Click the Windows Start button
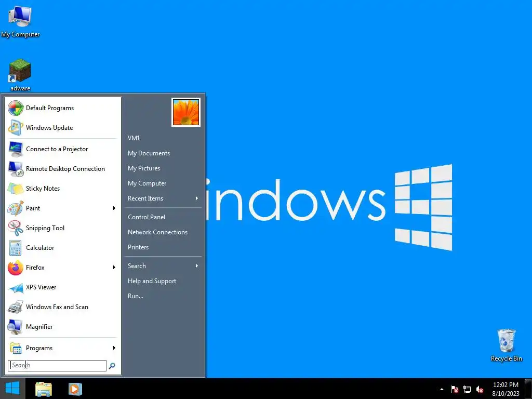Screen dimensions: 532x399 click(x=12, y=389)
